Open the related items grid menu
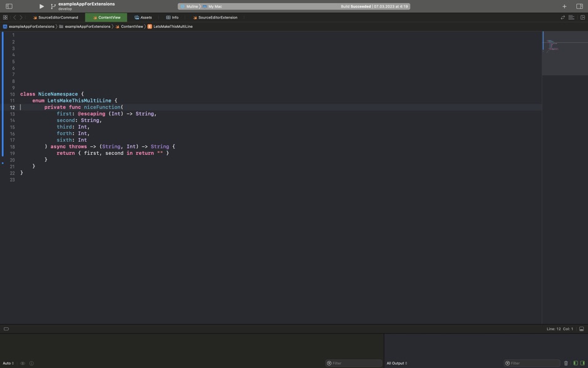 coord(5,17)
